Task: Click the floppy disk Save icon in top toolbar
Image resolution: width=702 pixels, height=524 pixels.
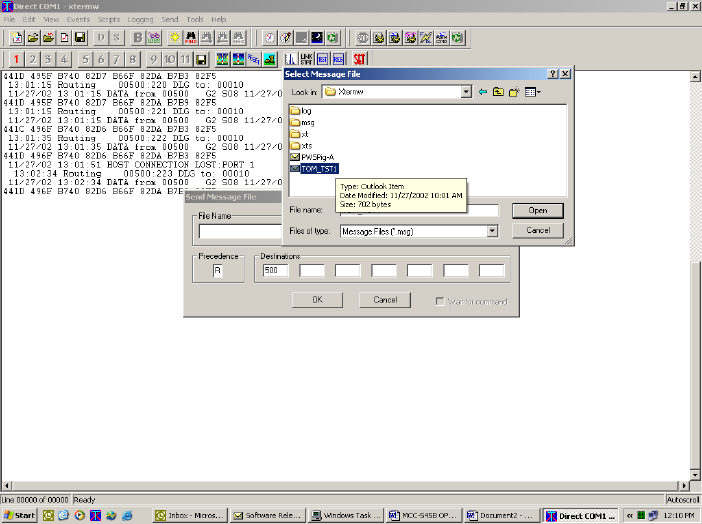Action: 80,38
